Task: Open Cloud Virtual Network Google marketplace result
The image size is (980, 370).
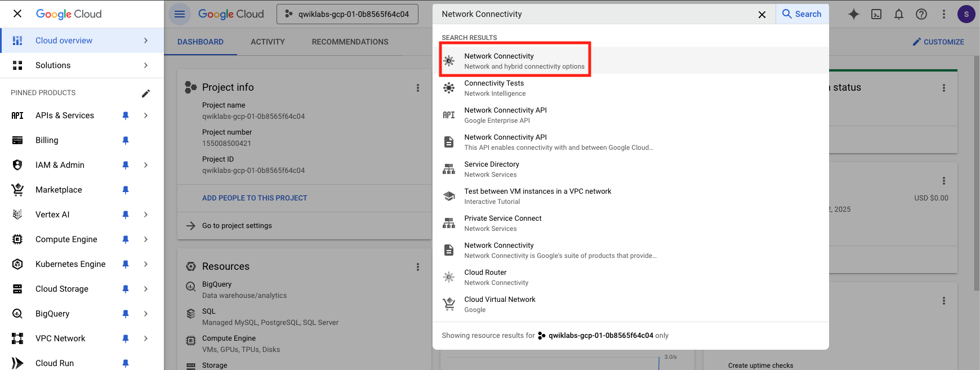Action: 631,304
